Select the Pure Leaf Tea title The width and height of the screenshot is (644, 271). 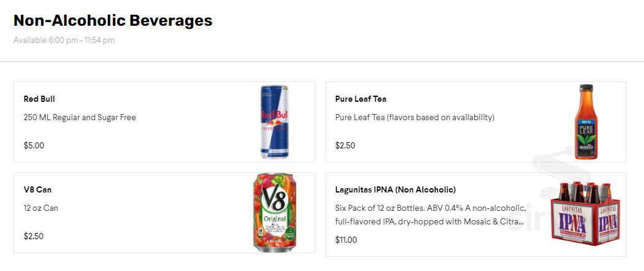(x=361, y=99)
